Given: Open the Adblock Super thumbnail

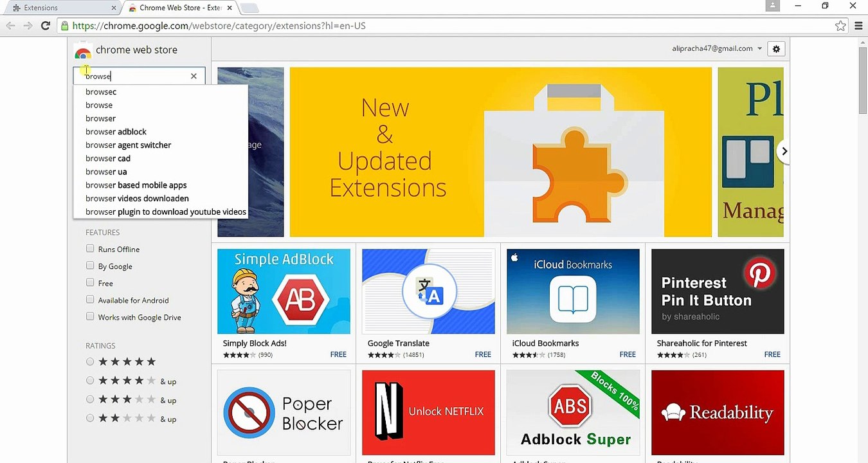Looking at the screenshot, I should point(573,412).
